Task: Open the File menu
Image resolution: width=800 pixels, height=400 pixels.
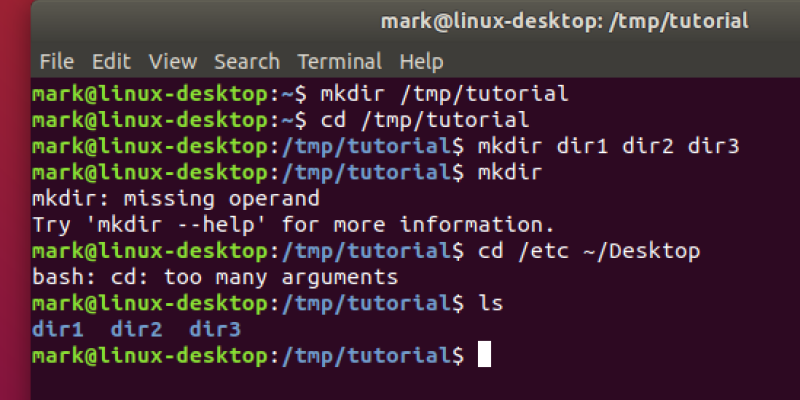Action: coord(56,61)
